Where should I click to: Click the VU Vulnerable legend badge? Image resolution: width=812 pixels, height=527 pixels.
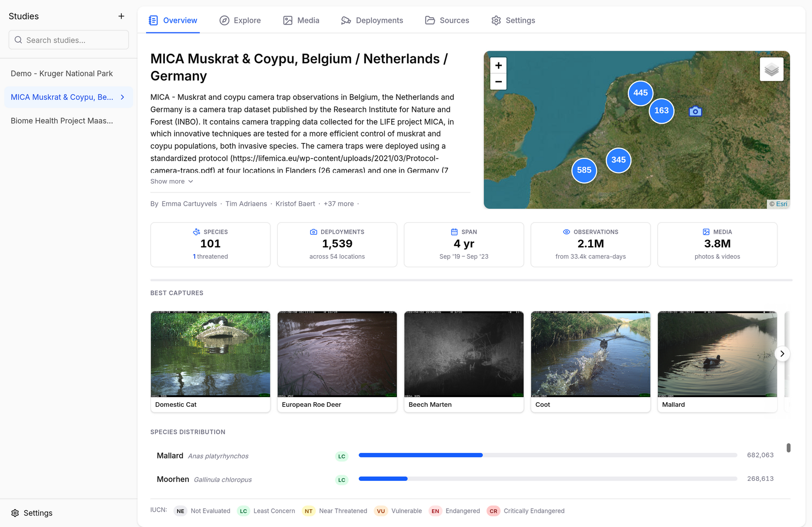(381, 511)
